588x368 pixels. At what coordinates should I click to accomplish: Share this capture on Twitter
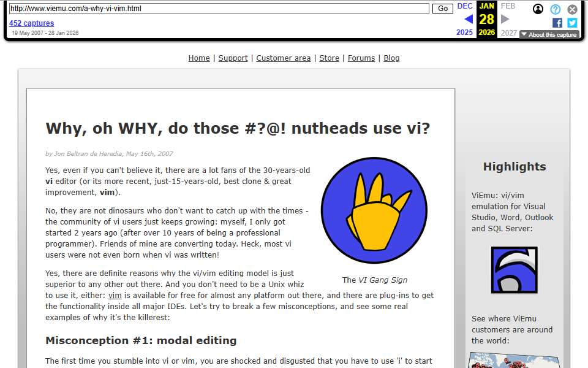572,23
